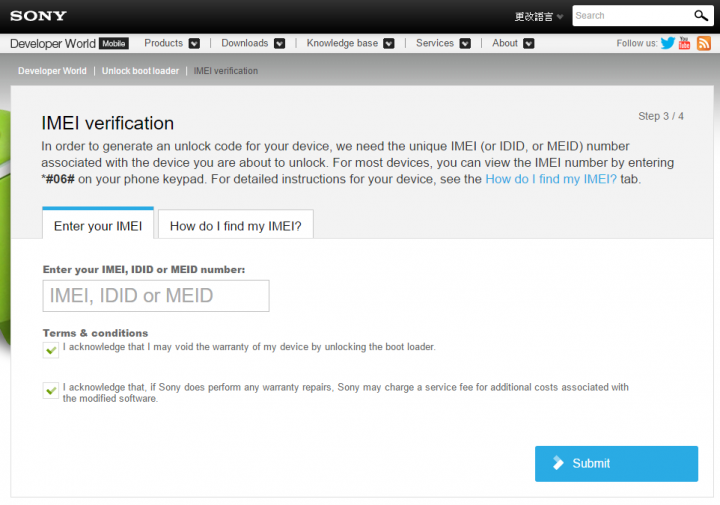720x505 pixels.
Task: Click the Developer World Mobile logo
Action: point(69,44)
